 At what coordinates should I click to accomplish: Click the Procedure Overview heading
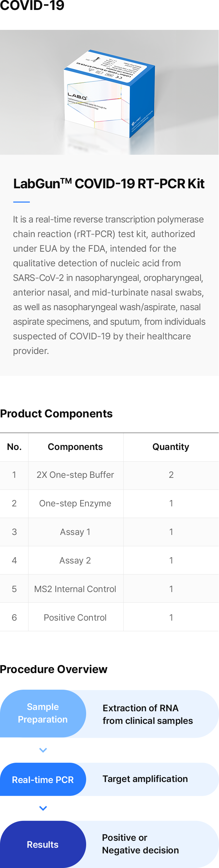tap(54, 669)
